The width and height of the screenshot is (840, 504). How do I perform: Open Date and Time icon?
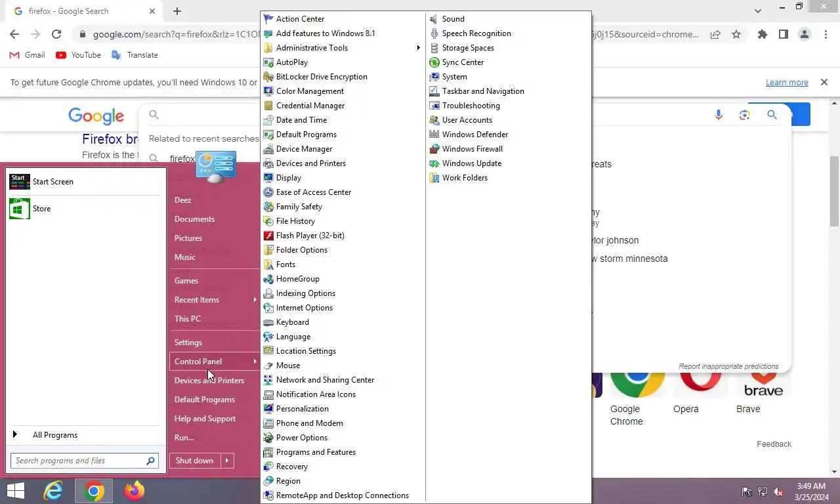click(x=268, y=120)
